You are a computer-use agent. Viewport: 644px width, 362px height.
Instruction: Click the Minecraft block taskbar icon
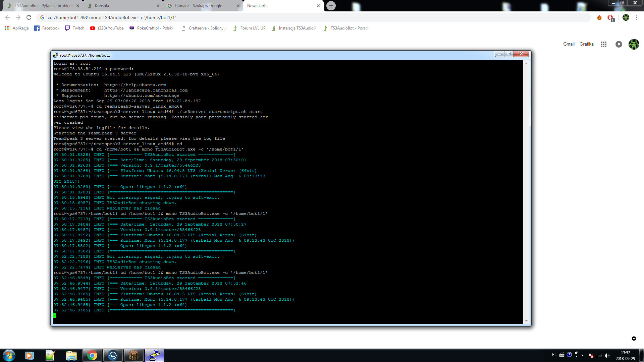tap(133, 355)
